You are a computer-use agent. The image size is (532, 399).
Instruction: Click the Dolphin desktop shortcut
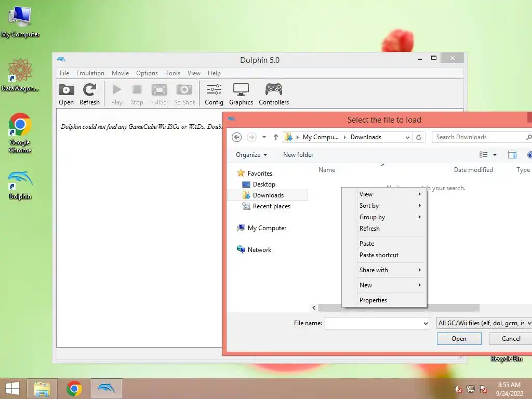tap(20, 185)
